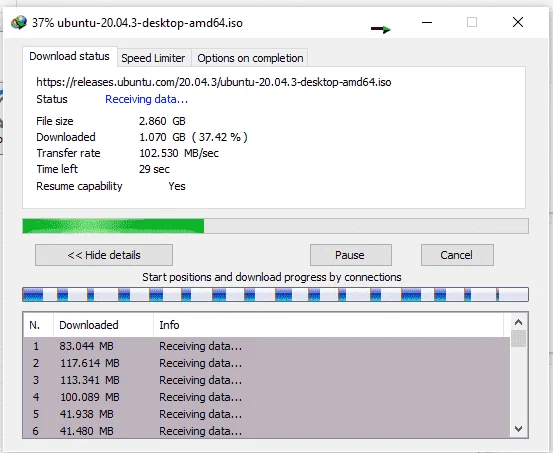Select connection row with 41.480 MB
Screen dimensions: 553x453
267,431
